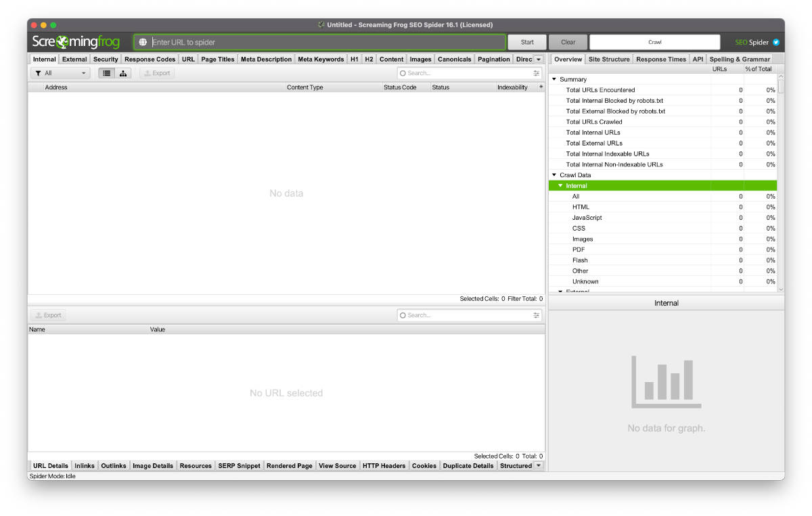Open the H2 tab

(x=369, y=60)
